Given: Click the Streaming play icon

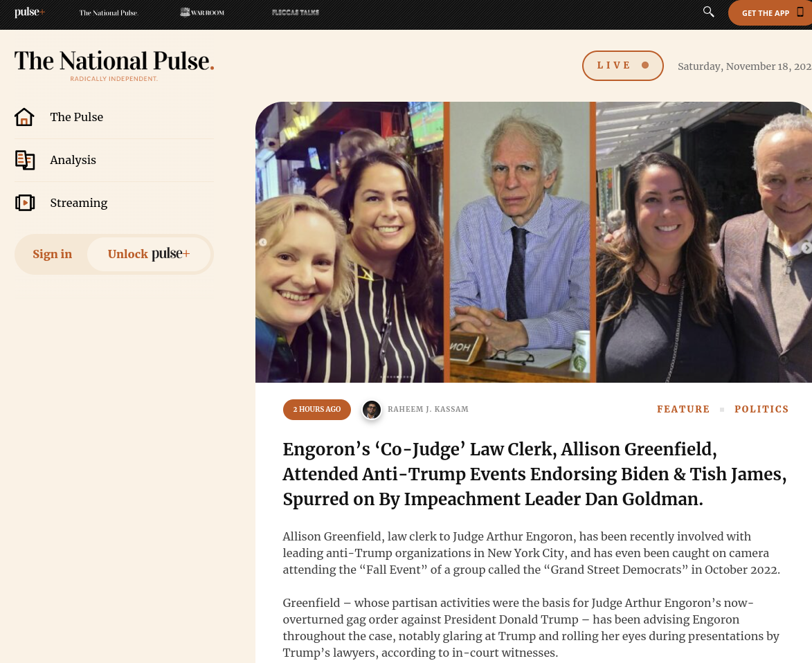Looking at the screenshot, I should click(x=25, y=203).
